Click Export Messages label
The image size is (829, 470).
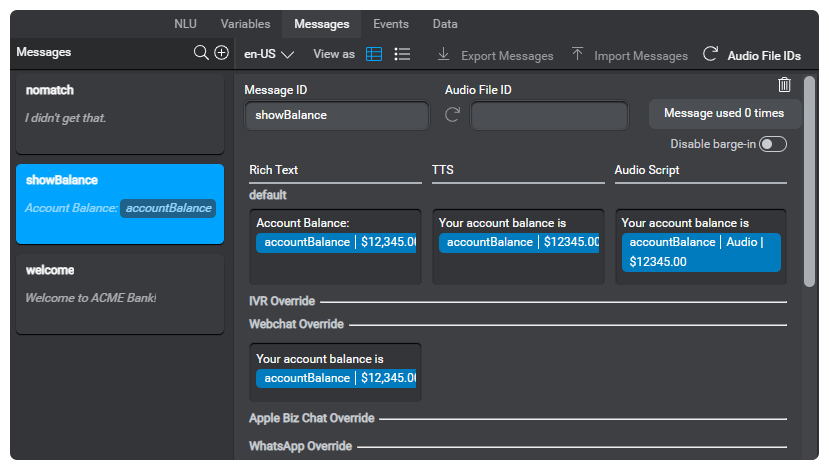tap(507, 56)
